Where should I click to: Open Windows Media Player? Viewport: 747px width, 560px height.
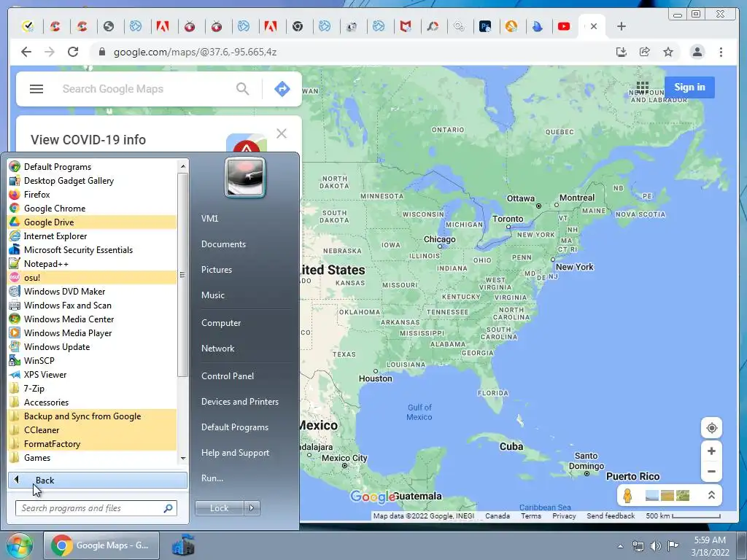pyautogui.click(x=68, y=332)
